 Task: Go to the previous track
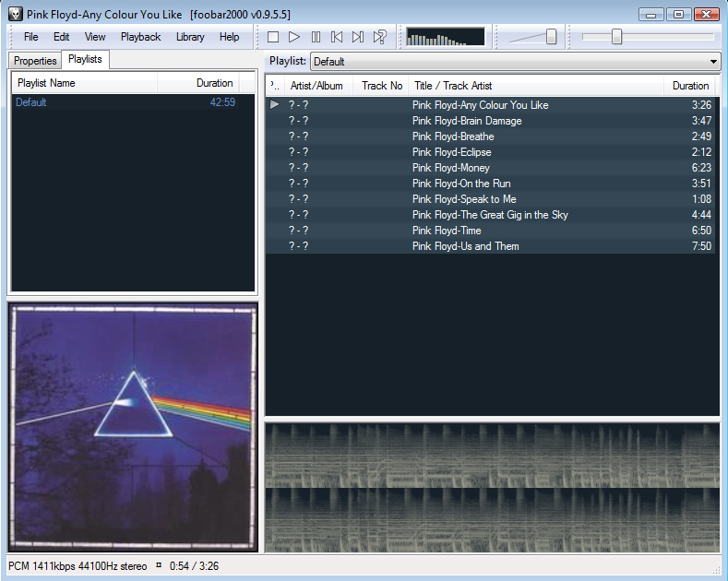pyautogui.click(x=337, y=37)
